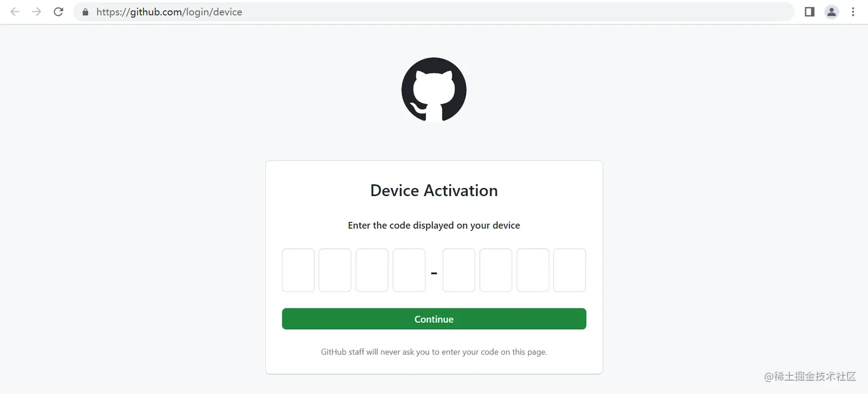Click the browser back arrow

[x=15, y=11]
